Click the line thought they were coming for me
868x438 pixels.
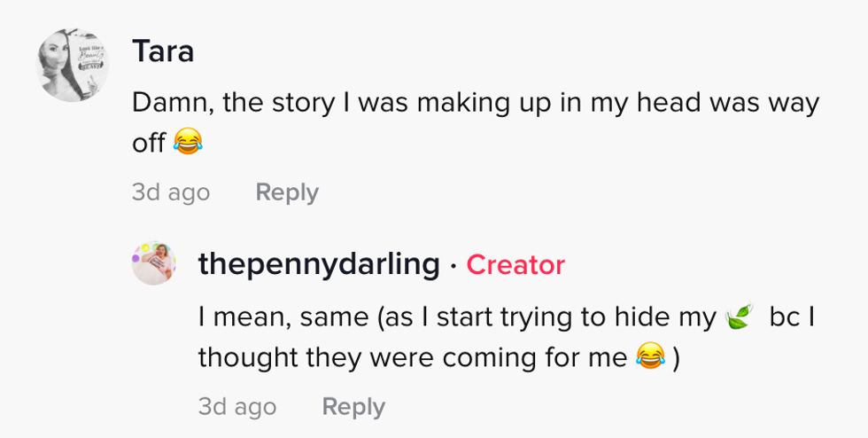(414, 356)
